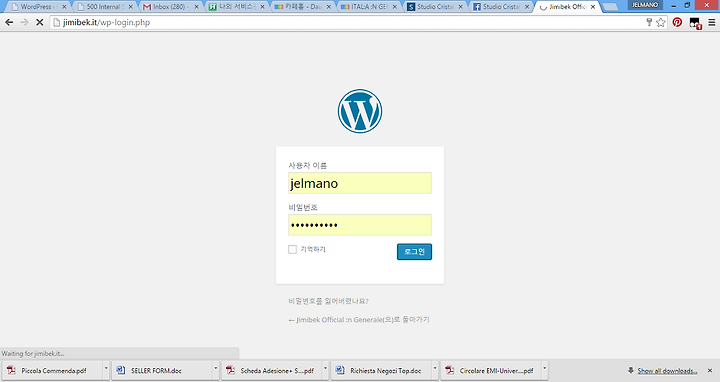This screenshot has width=720, height=382.
Task: Expand options for Piccola Commenda.pdf download
Action: [106, 370]
